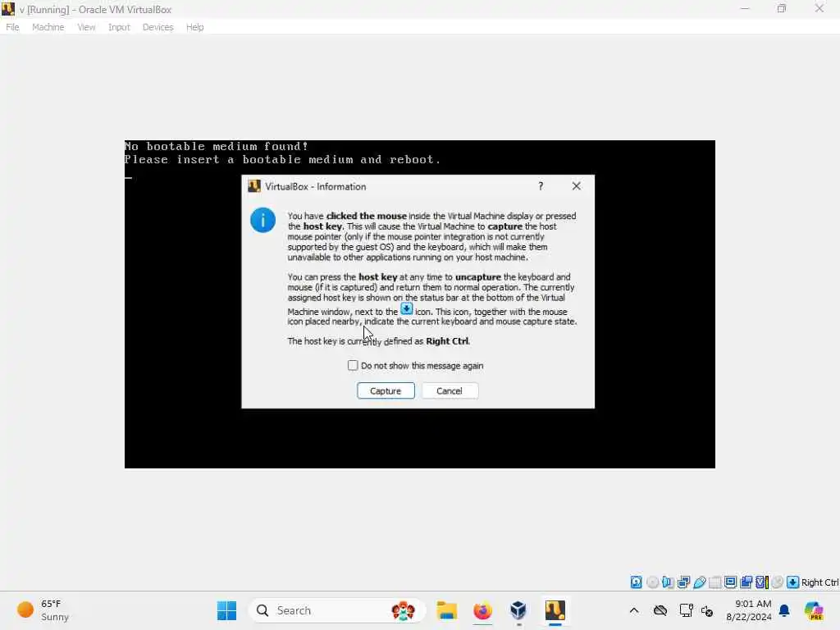Show hidden system tray icons chevron
The width and height of the screenshot is (840, 630).
pyautogui.click(x=634, y=610)
